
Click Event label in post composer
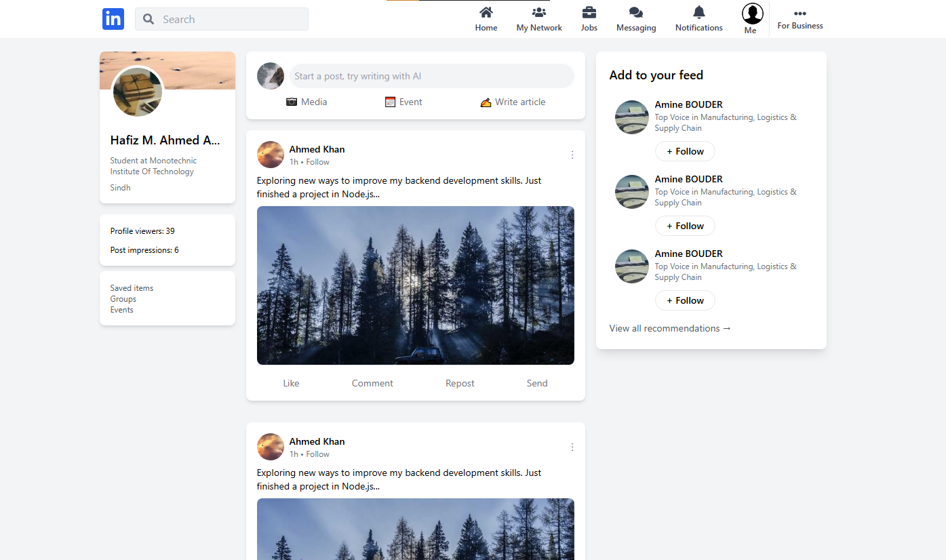411,102
